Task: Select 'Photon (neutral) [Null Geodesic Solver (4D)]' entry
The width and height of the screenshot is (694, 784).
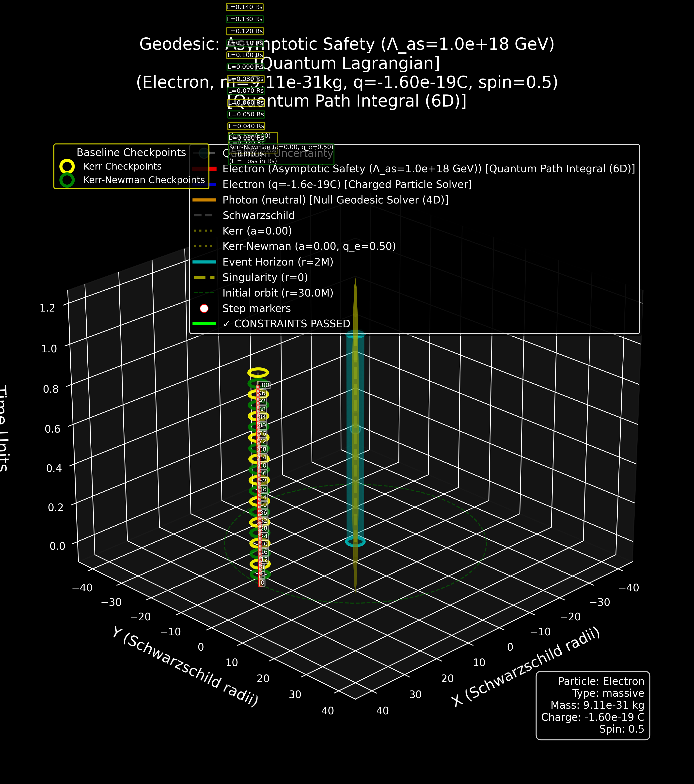Action: tap(335, 200)
